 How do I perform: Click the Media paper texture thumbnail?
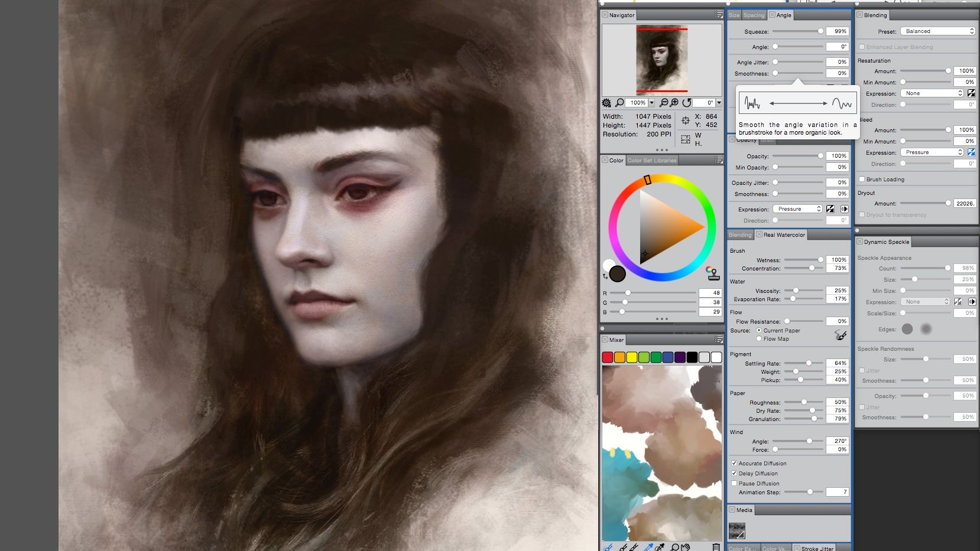click(x=736, y=531)
